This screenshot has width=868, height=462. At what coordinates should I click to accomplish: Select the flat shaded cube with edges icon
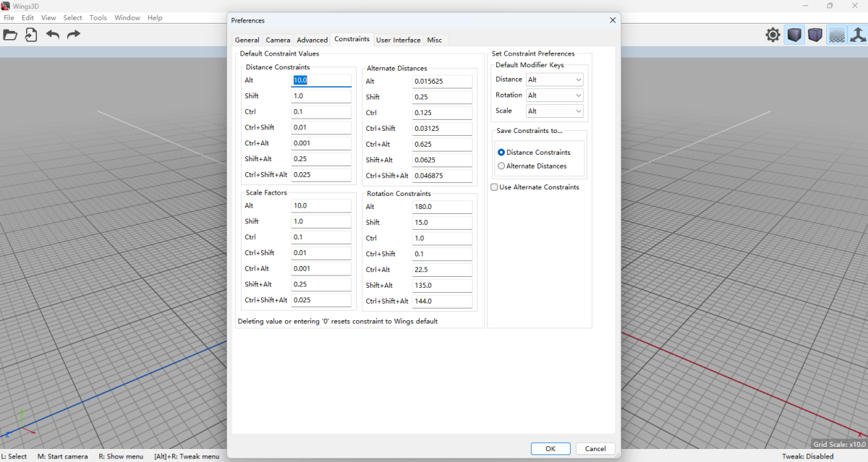815,35
